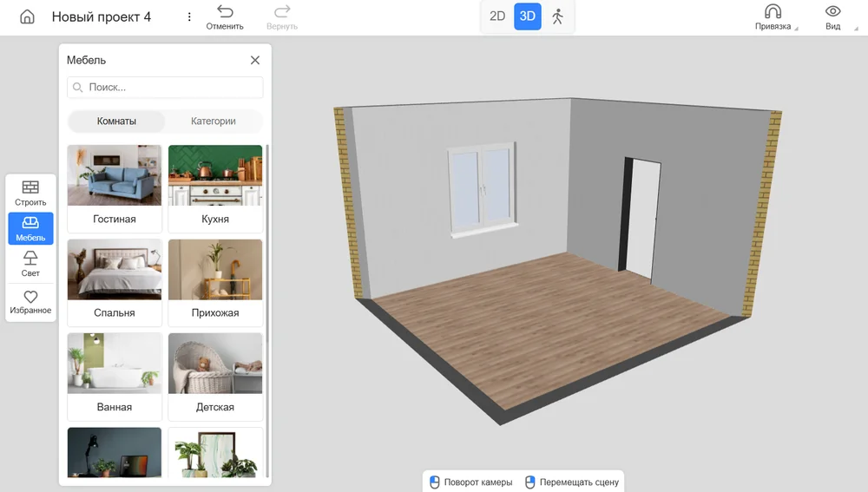Open the Строить build tool

click(30, 193)
